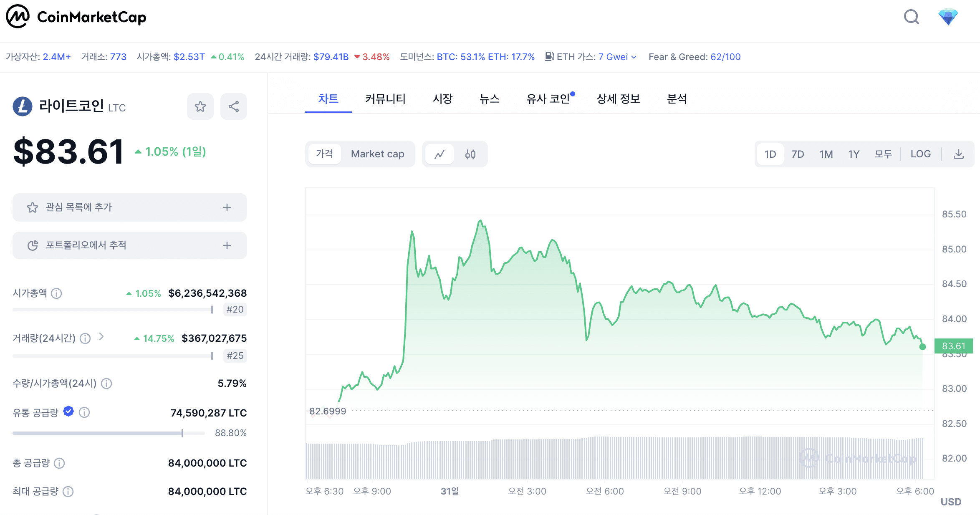Select 모두 time range
Image resolution: width=980 pixels, height=515 pixels.
(x=883, y=154)
